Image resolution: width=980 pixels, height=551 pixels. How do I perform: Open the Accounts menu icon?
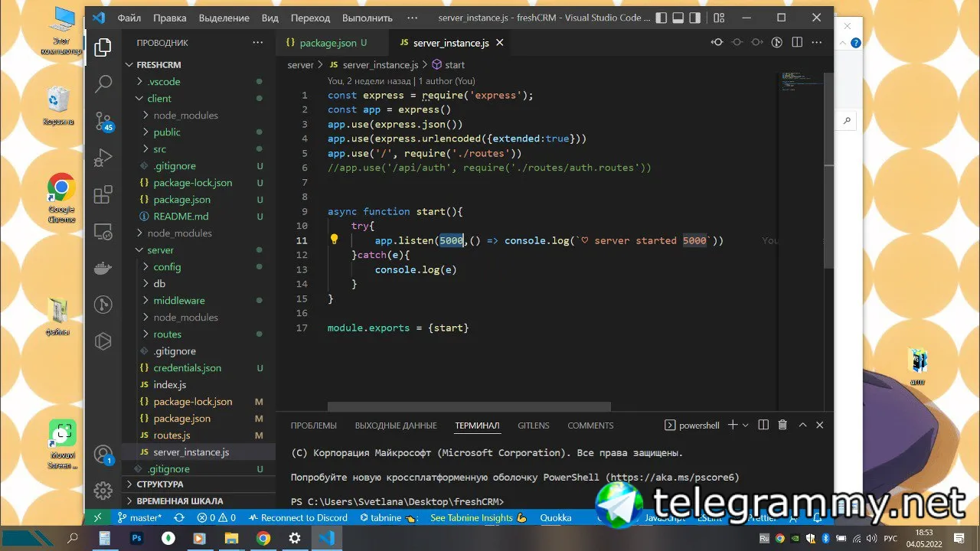tap(103, 455)
